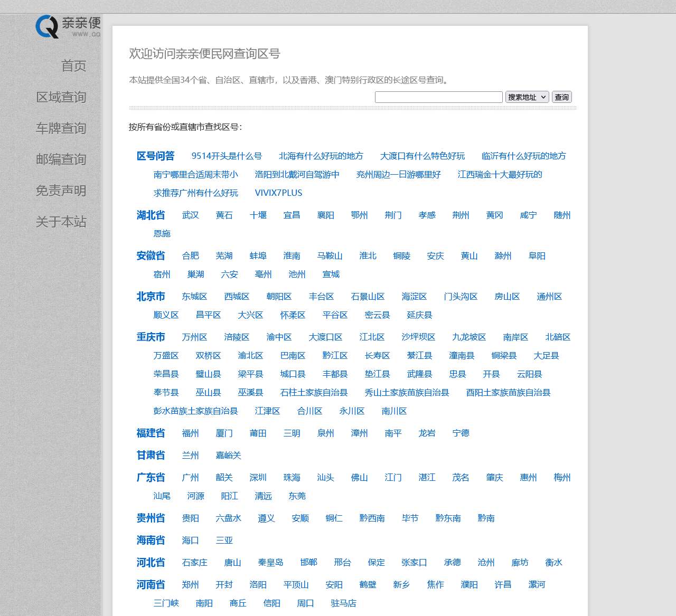Open the 搜索地址 dropdown selector
Viewport: 676px width, 616px height.
tap(526, 97)
